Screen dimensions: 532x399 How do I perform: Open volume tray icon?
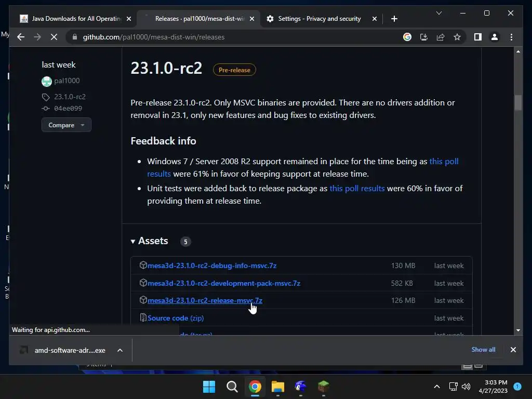466,387
